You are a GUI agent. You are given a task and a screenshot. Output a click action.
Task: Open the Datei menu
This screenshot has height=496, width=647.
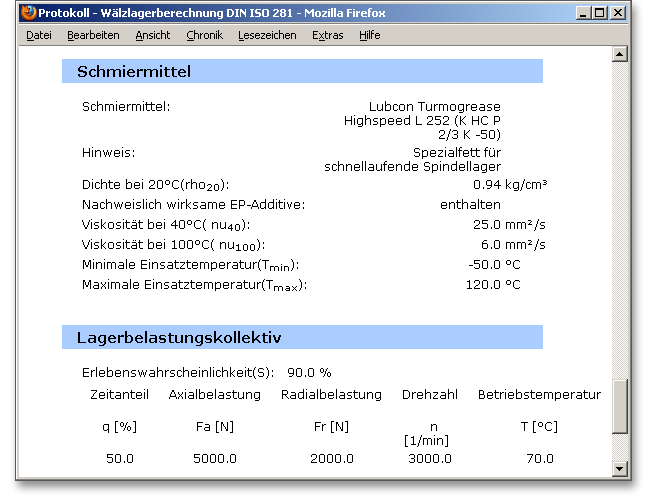tap(39, 35)
